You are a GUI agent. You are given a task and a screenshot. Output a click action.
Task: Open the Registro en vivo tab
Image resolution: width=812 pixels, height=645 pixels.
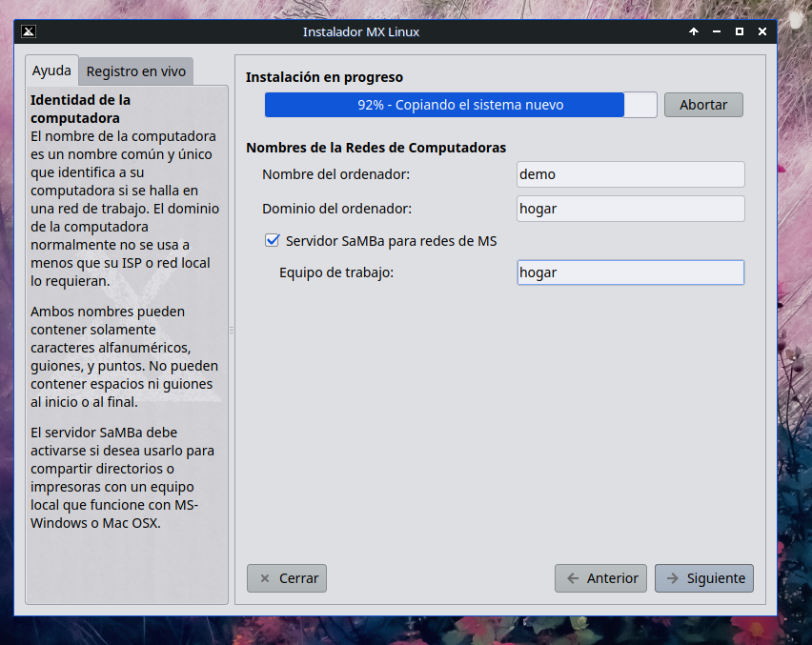[x=136, y=71]
